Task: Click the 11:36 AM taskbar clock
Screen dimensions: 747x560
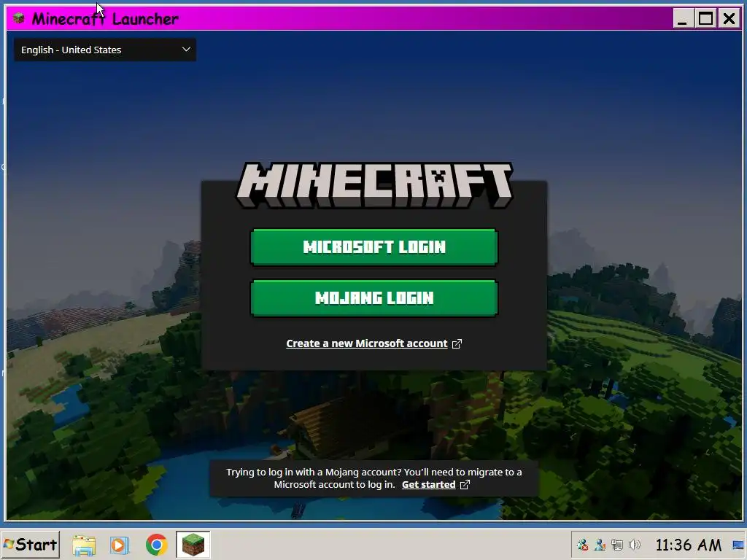Action: (x=689, y=545)
